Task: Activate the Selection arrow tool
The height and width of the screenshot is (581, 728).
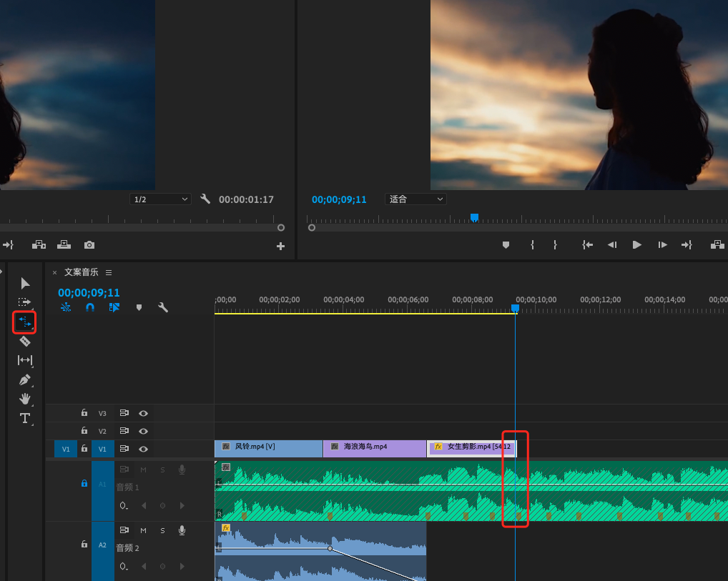Action: pyautogui.click(x=25, y=284)
